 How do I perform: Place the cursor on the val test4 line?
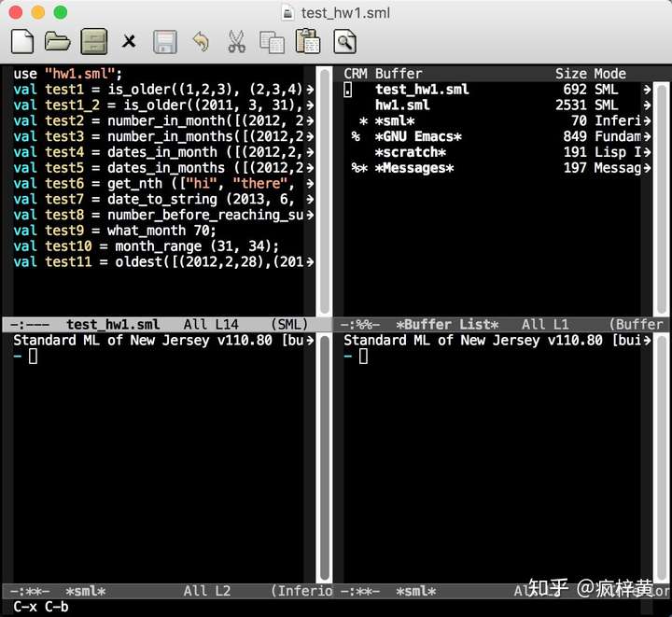163,152
